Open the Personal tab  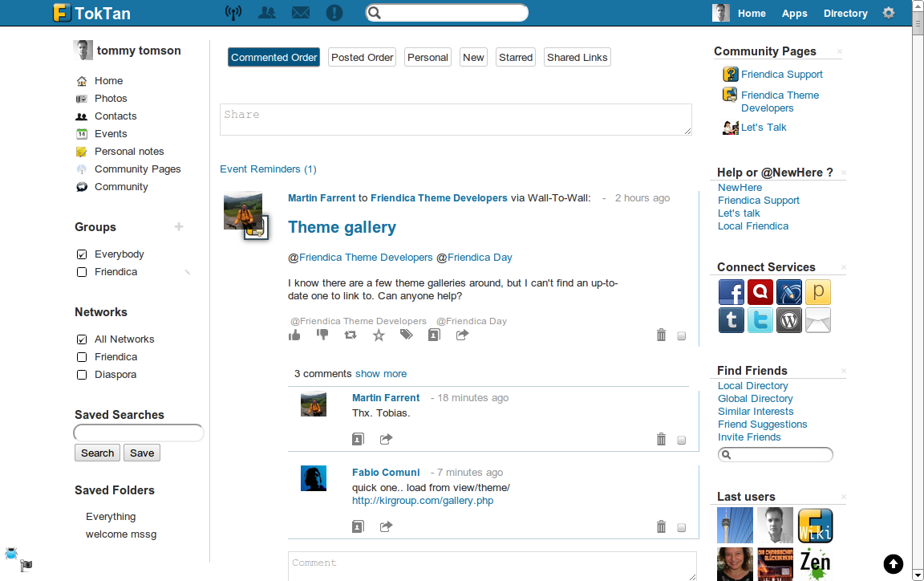click(428, 57)
